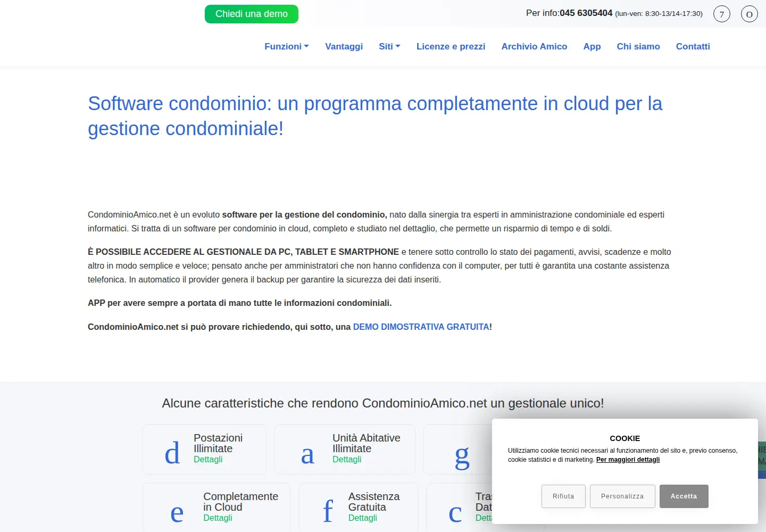Go to Archivio Amico

point(534,46)
